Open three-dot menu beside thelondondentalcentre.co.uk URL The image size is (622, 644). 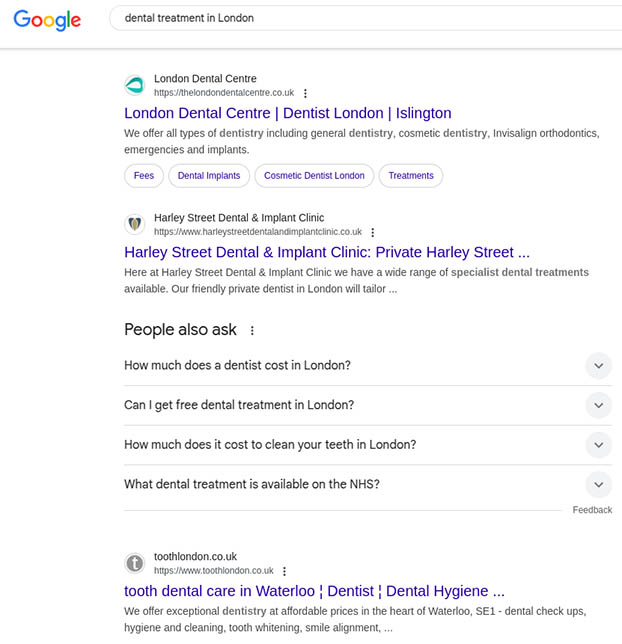click(305, 93)
